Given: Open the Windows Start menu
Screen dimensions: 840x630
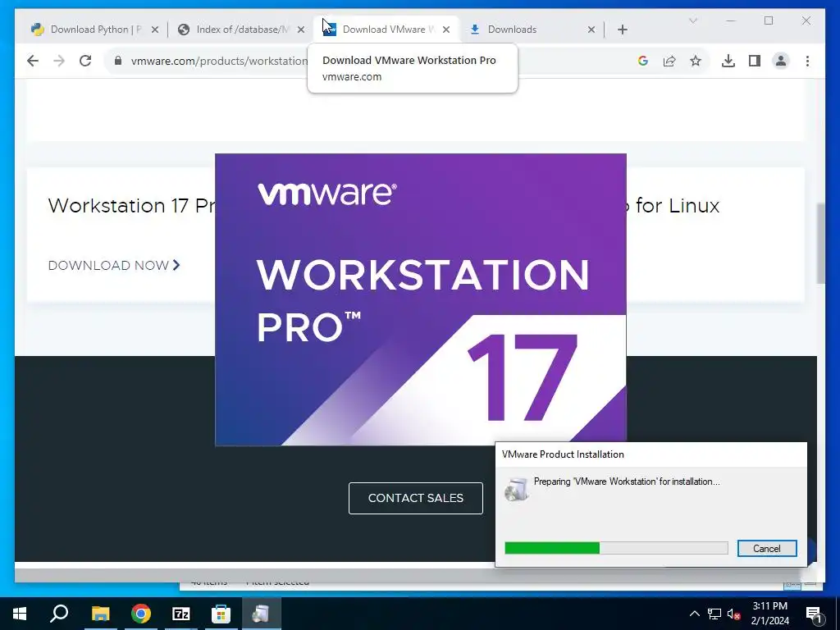Looking at the screenshot, I should (20, 614).
